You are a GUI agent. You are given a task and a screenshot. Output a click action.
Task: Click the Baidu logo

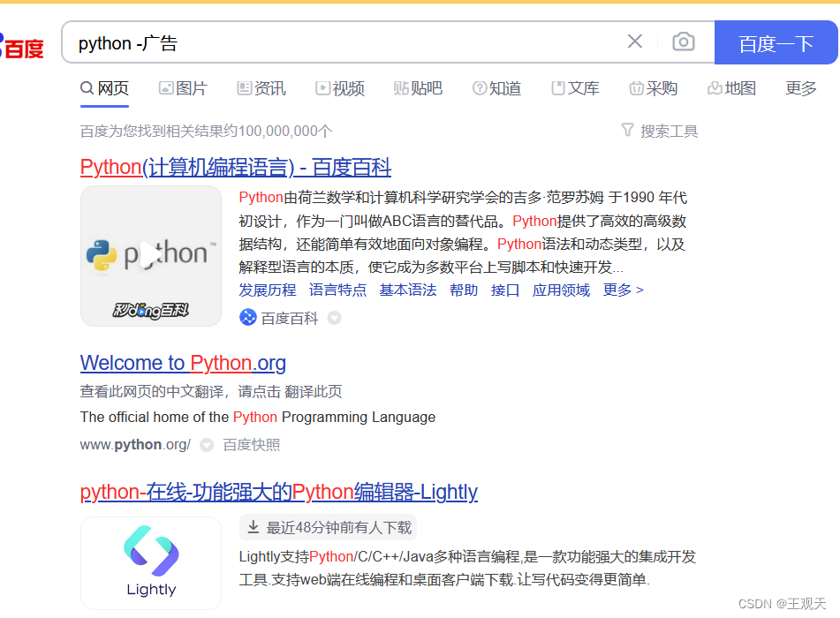(x=21, y=47)
